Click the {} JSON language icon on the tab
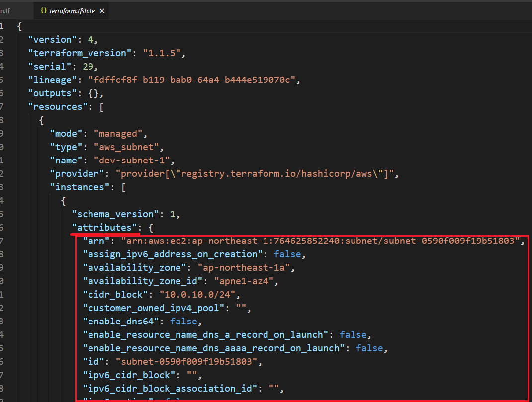Viewport: 532px width, 402px height. tap(44, 10)
